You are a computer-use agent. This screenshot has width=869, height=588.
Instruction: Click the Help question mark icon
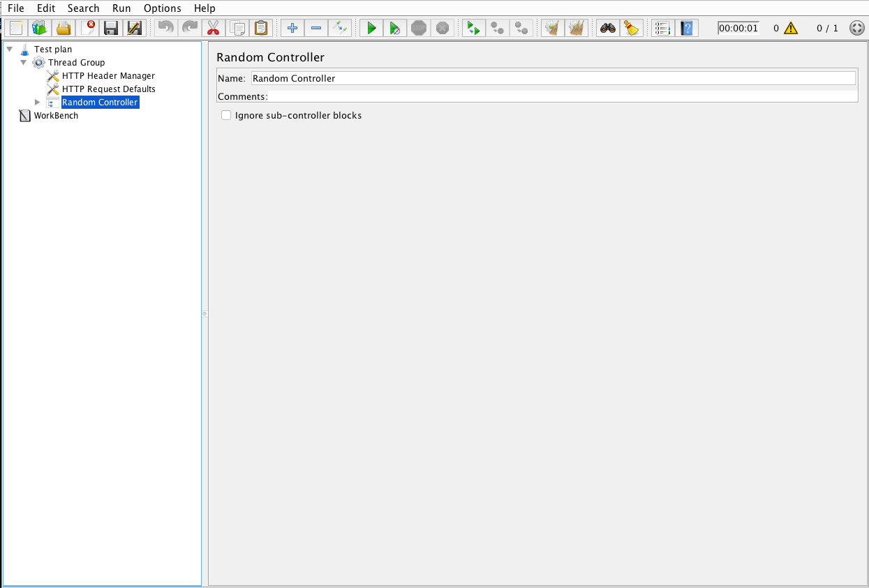coord(687,28)
